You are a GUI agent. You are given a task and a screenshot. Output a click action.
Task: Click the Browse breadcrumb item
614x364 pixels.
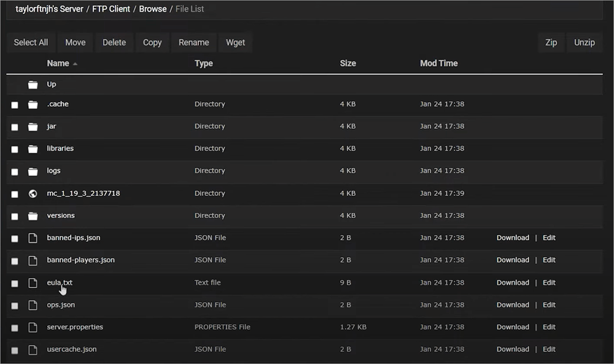click(x=152, y=9)
